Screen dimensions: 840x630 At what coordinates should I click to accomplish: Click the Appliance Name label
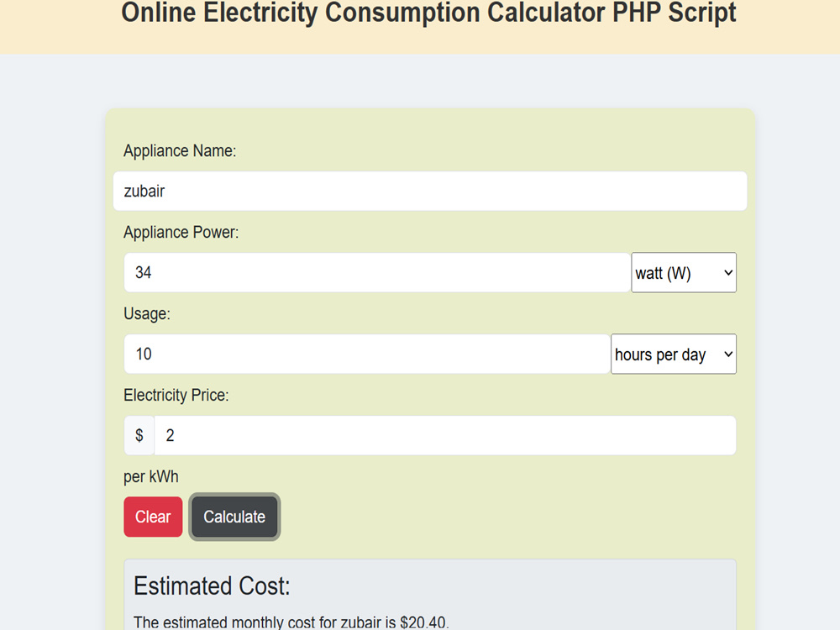pos(180,151)
